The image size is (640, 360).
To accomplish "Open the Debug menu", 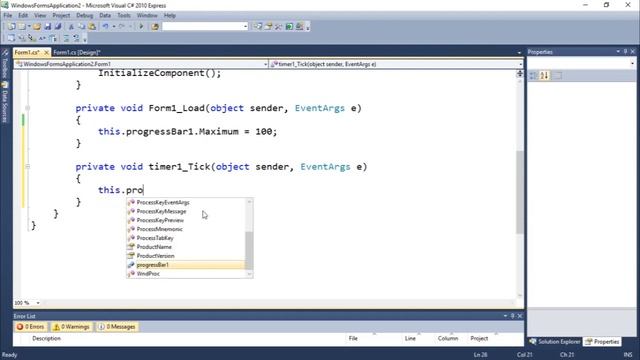I will point(84,16).
